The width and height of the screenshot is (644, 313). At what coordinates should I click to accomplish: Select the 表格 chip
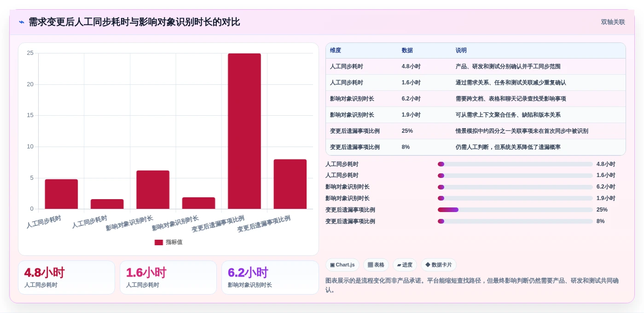(376, 265)
